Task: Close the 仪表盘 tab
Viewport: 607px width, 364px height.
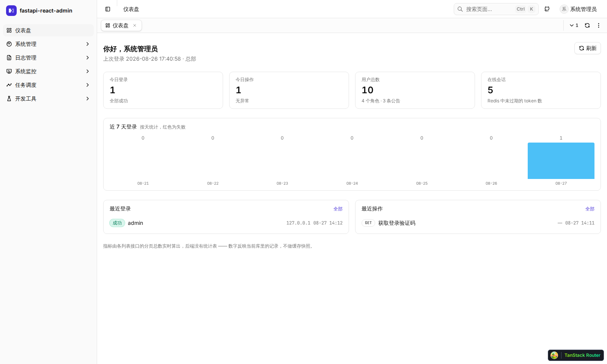Action: [x=135, y=25]
